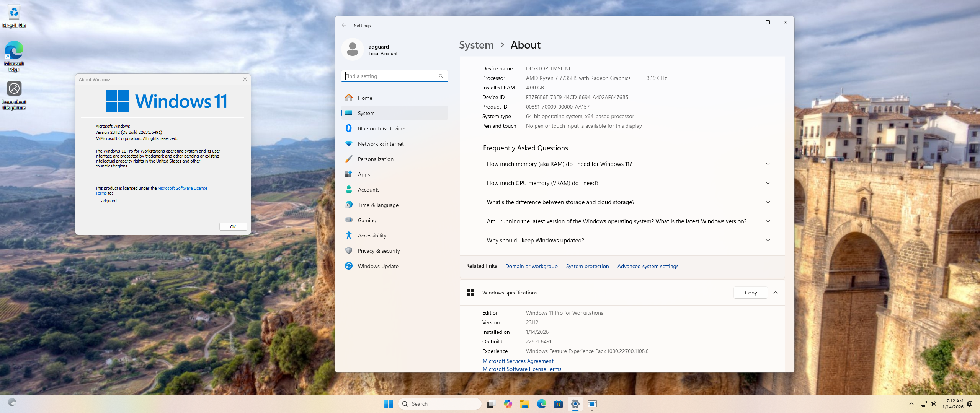Launch Copilot from the taskbar
The width and height of the screenshot is (980, 413).
[508, 404]
